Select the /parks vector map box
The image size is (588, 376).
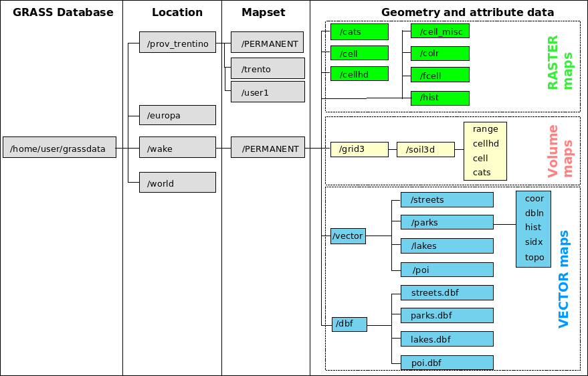click(446, 222)
